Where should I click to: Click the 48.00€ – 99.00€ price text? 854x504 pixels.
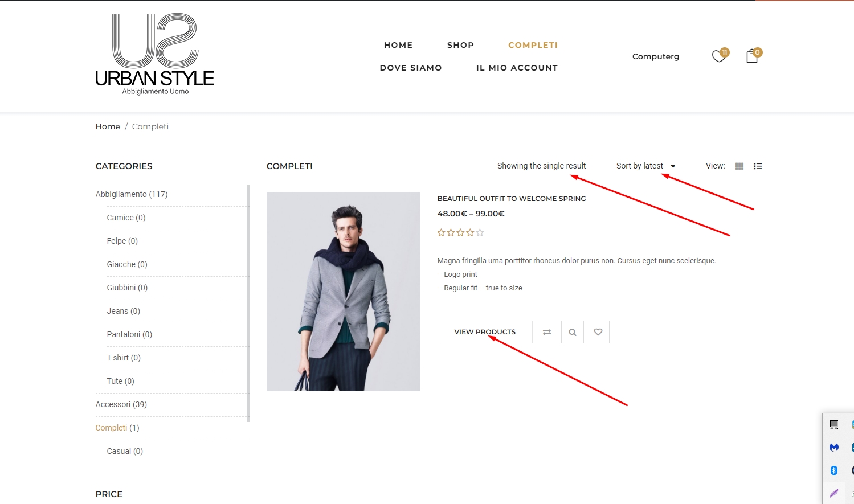[471, 214]
